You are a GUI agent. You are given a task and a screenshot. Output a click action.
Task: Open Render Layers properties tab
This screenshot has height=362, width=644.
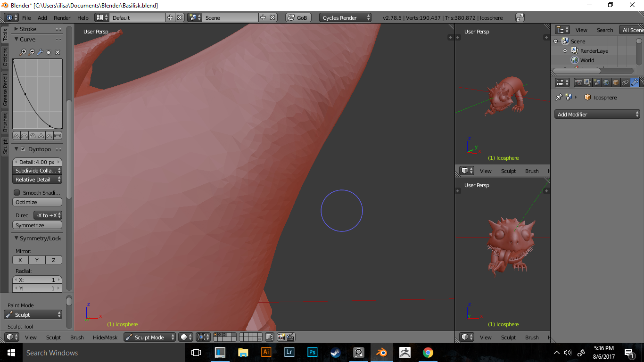[x=587, y=82]
